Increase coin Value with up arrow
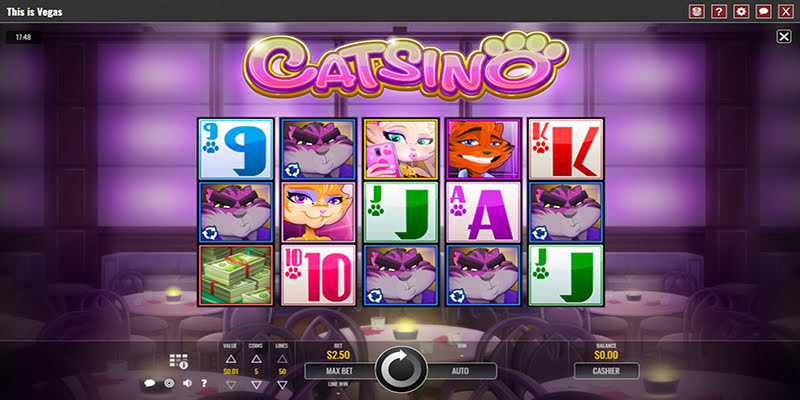Image resolution: width=800 pixels, height=400 pixels. [x=231, y=359]
